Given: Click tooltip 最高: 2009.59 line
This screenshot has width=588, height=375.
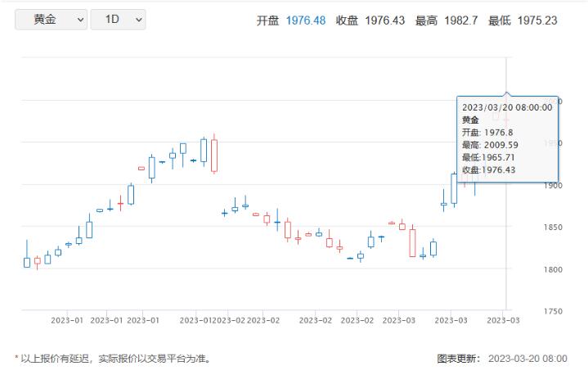Looking at the screenshot, I should click(490, 145).
